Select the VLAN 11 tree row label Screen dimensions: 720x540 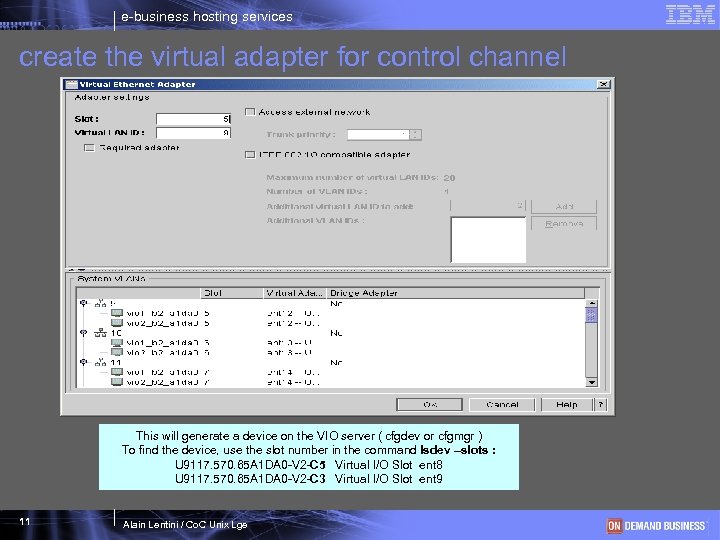pyautogui.click(x=116, y=362)
